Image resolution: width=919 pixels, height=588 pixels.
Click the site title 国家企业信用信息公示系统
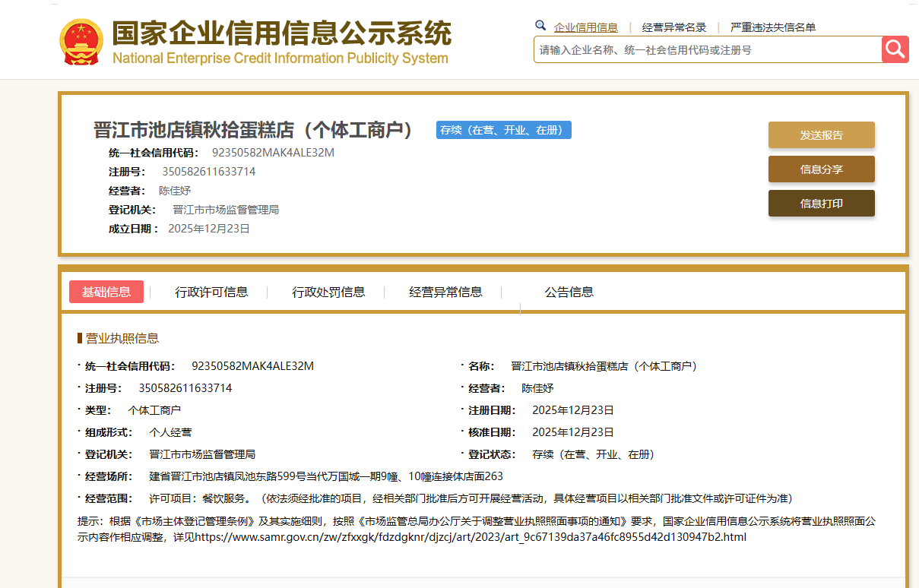(281, 33)
